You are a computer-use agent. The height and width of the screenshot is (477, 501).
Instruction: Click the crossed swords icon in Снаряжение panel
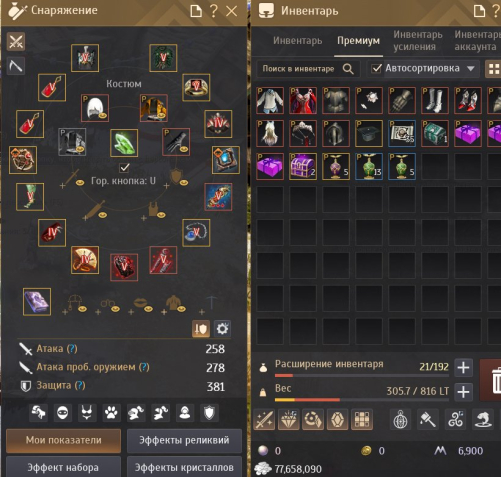(16, 42)
